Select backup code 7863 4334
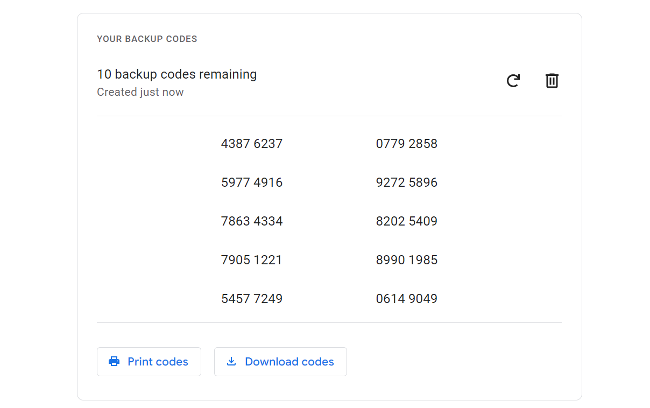650x408 pixels. pyautogui.click(x=252, y=221)
